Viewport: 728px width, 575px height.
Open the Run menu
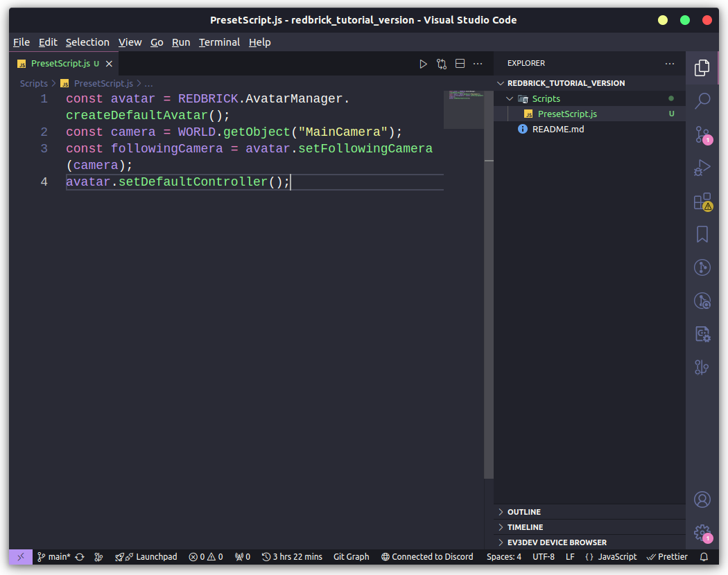pyautogui.click(x=181, y=42)
